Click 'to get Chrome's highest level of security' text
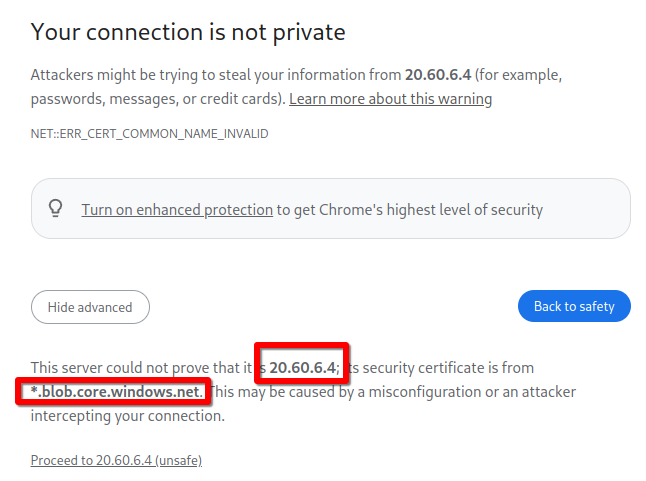The image size is (646, 481). [x=410, y=210]
